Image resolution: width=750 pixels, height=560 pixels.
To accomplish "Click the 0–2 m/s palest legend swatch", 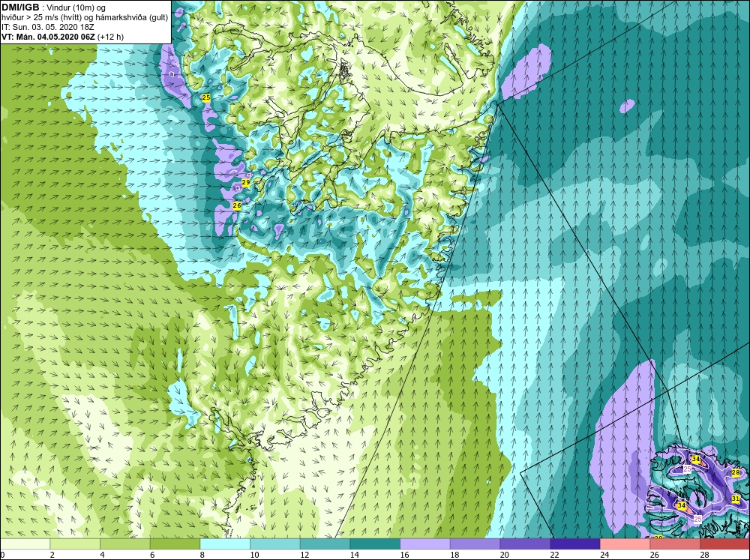I will (x=25, y=544).
